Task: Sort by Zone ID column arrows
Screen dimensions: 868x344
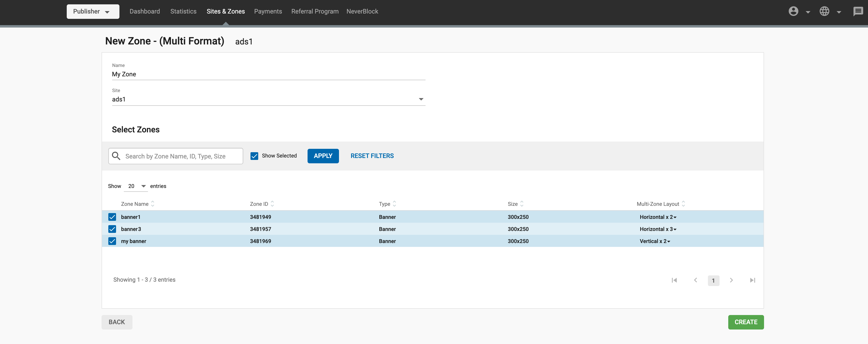Action: tap(272, 204)
